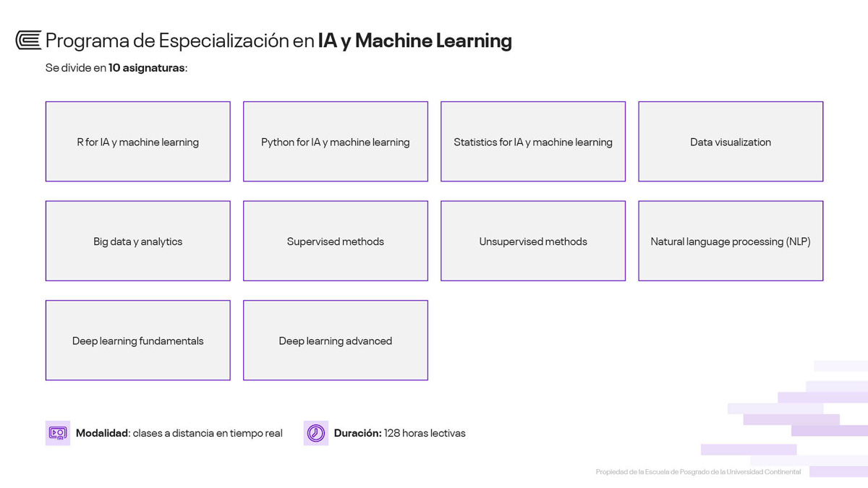Select the Supervised methods box
868x488 pixels.
click(336, 241)
